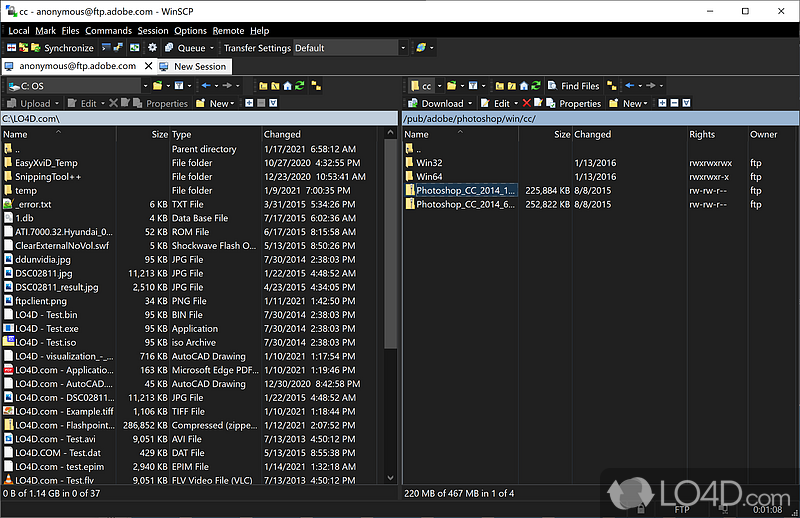Screen dimensions: 800x518
Task: Open the Commands menu
Action: [108, 31]
